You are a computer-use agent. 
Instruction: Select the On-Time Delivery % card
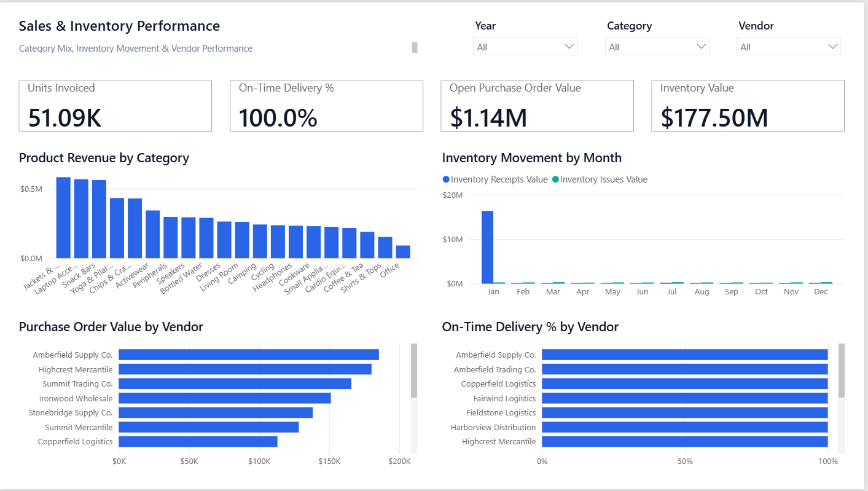click(326, 106)
